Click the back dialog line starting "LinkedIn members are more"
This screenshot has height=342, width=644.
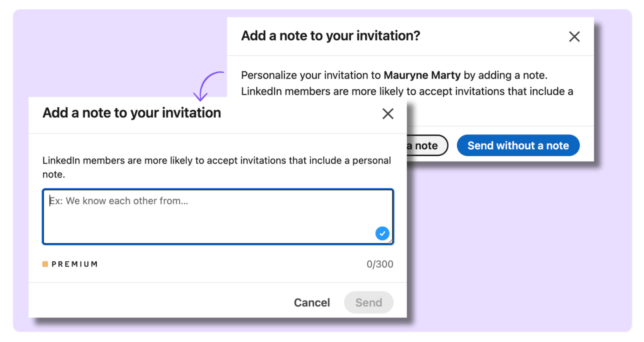tap(407, 91)
